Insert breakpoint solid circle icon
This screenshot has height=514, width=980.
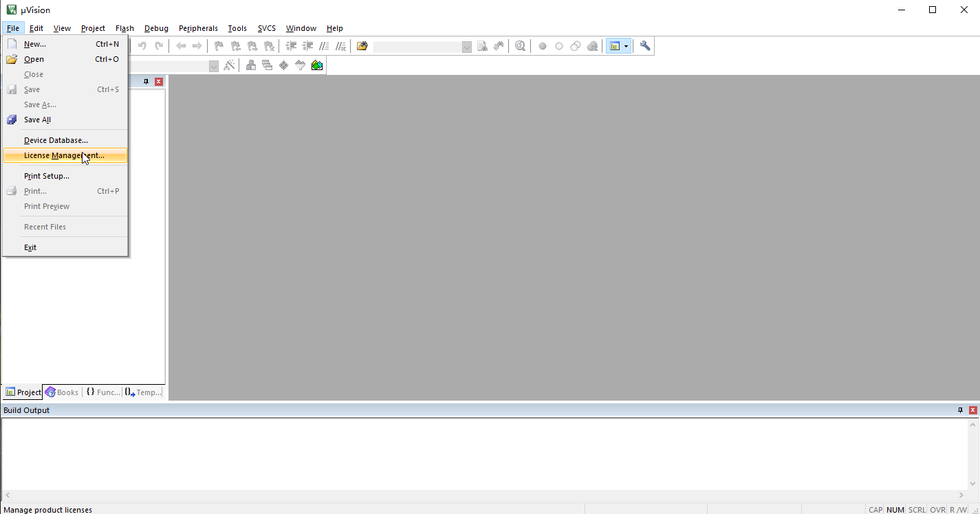click(543, 46)
